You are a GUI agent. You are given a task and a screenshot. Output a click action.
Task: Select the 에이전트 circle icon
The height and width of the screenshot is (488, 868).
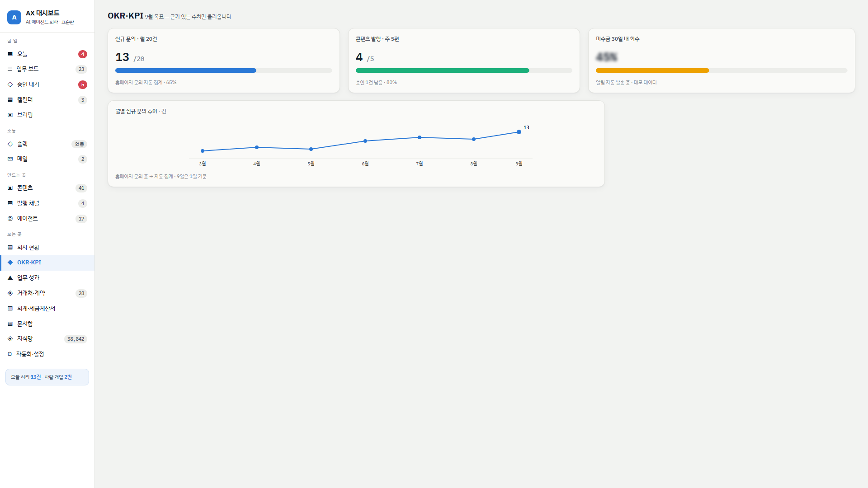coord(10,219)
